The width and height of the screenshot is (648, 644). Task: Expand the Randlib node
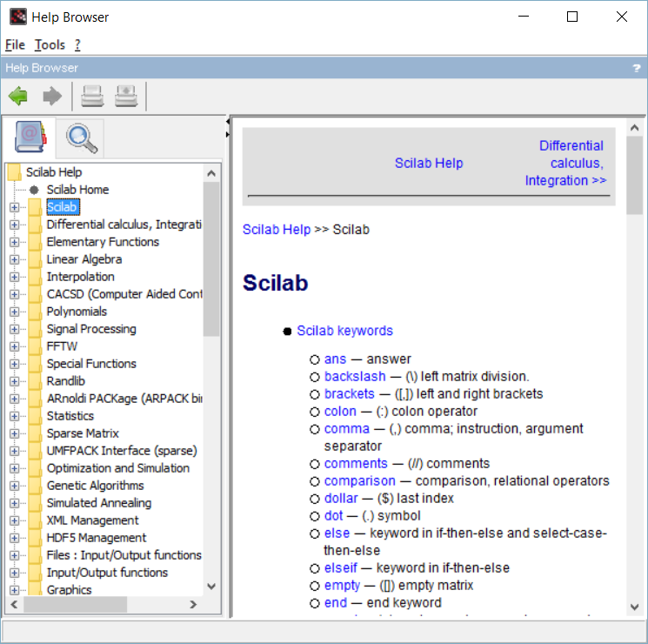pyautogui.click(x=15, y=381)
